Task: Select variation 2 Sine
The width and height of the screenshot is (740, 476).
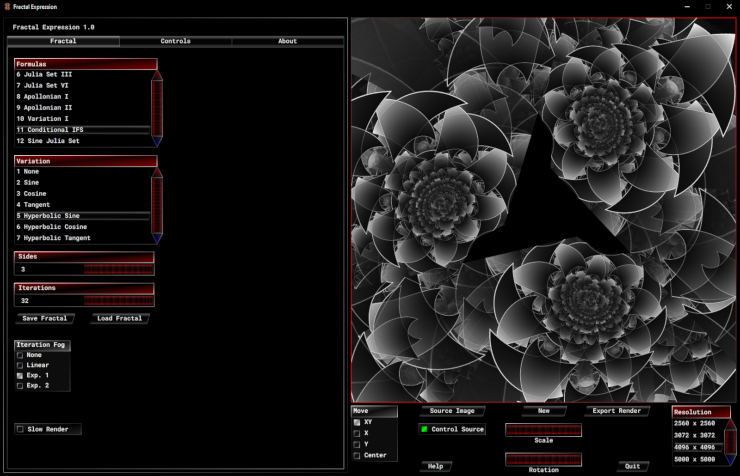Action: [83, 183]
